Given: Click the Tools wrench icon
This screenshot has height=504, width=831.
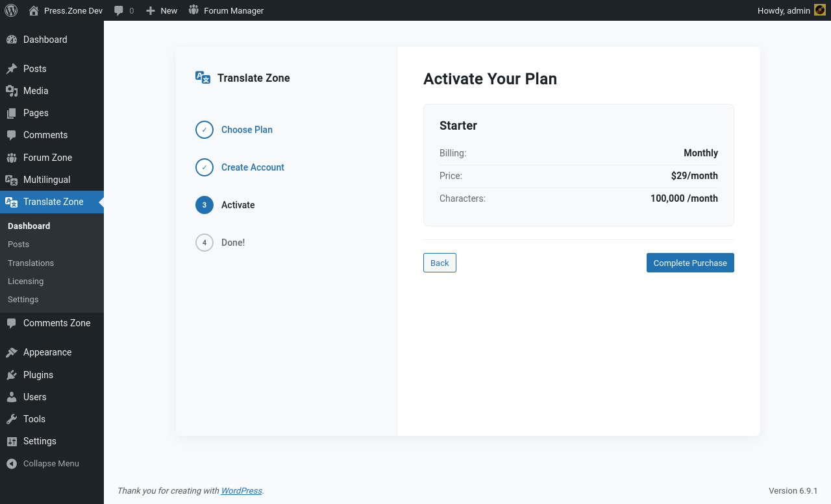Looking at the screenshot, I should pos(12,419).
